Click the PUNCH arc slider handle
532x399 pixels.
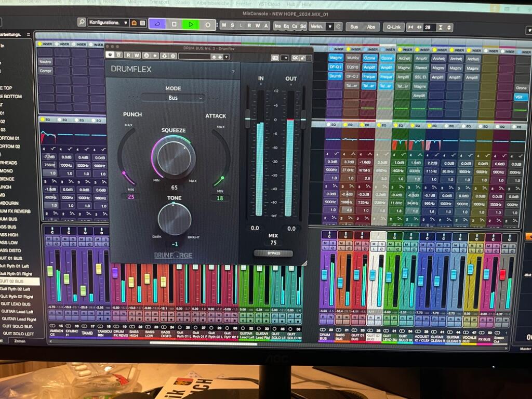click(x=124, y=173)
